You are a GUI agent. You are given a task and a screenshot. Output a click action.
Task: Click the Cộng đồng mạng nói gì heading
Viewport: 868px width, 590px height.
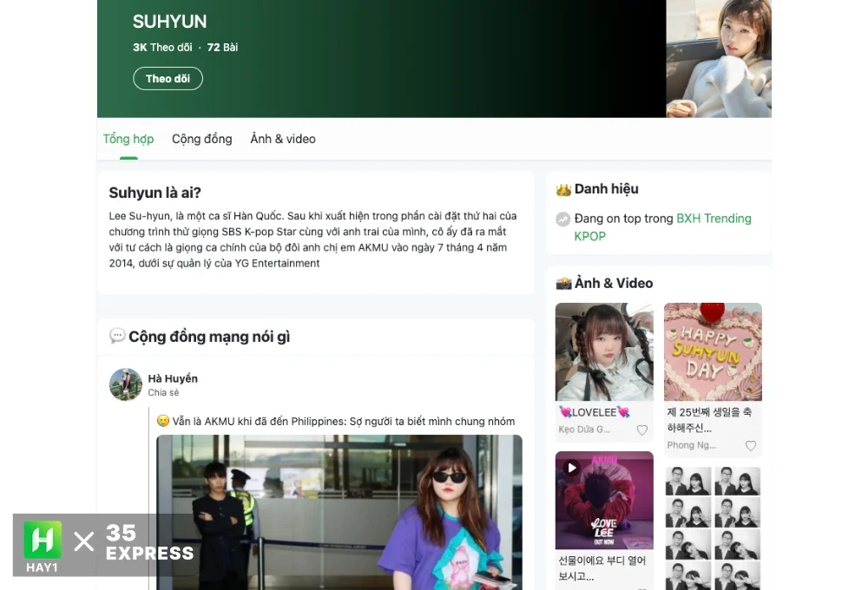click(x=209, y=337)
